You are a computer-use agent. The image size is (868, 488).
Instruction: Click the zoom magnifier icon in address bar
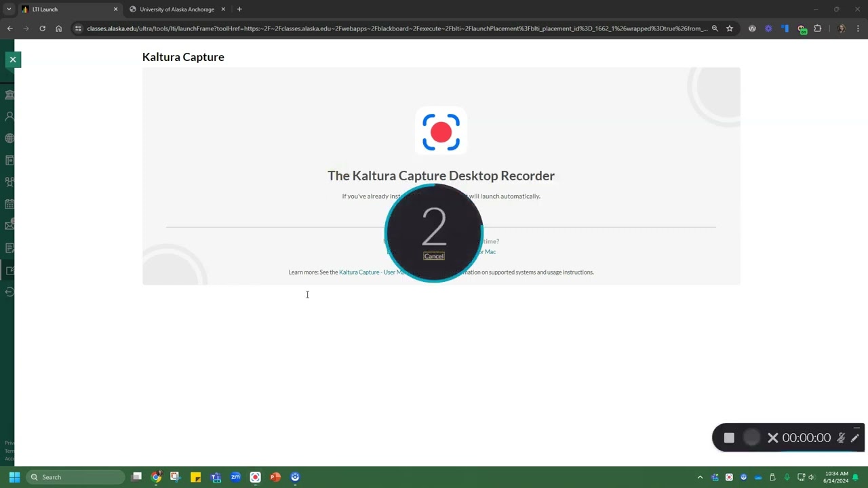[x=715, y=28]
